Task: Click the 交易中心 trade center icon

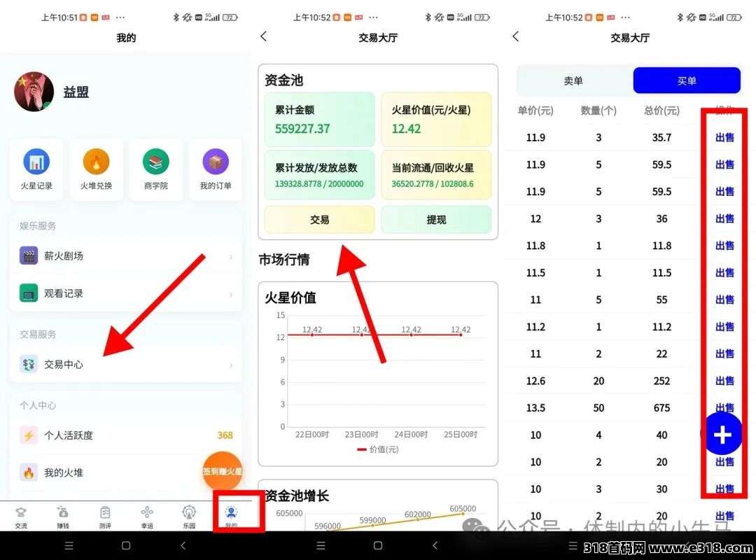Action: pos(29,364)
